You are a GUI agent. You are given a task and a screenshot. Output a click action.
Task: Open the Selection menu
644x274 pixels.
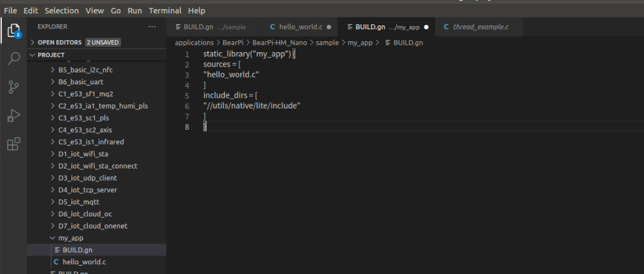click(x=62, y=10)
